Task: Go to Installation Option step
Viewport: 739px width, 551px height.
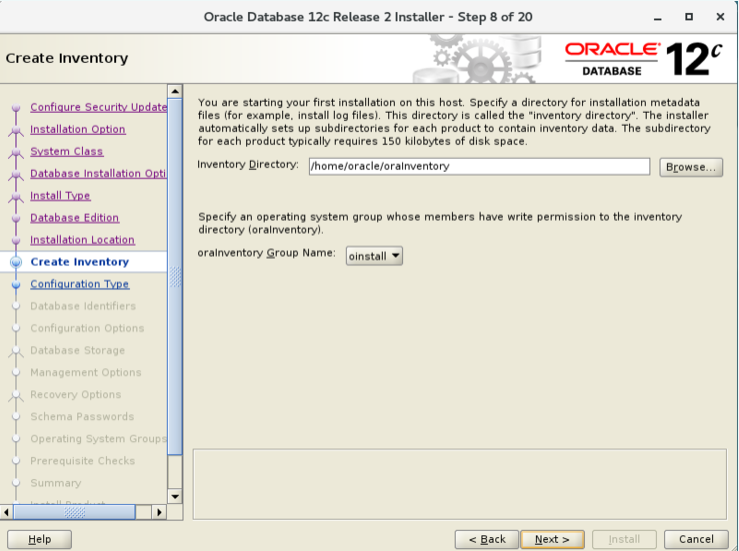Action: 78,129
